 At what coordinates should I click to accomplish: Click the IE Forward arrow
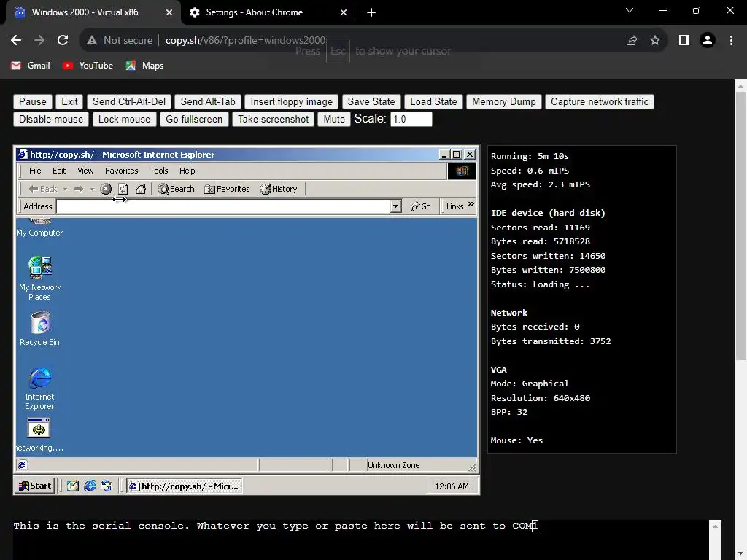[x=79, y=189]
